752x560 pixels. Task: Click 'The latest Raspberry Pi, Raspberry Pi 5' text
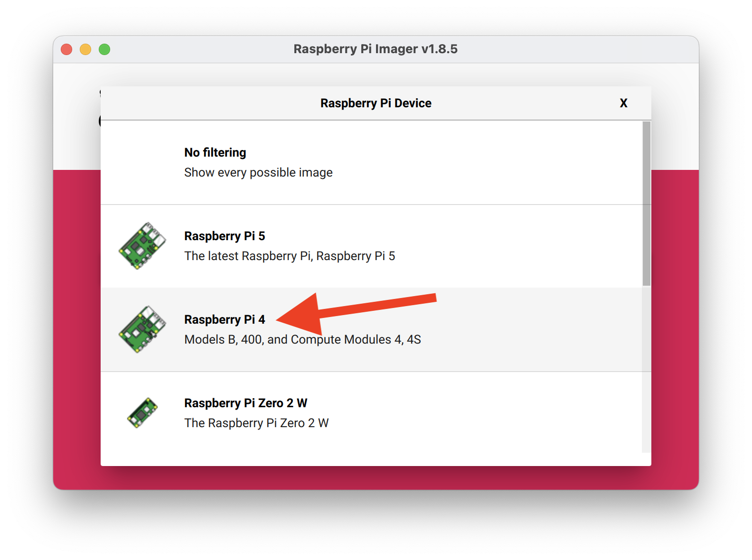coord(290,256)
